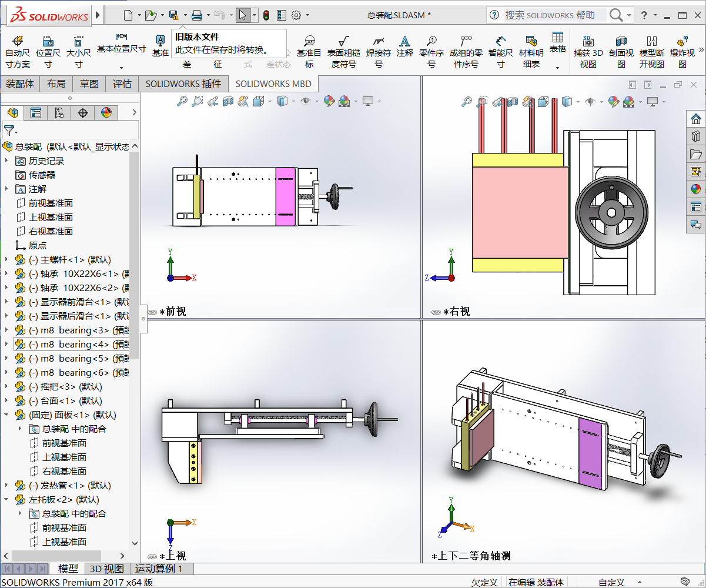Activate the 智能尺寸 tool
The height and width of the screenshot is (588, 706).
pyautogui.click(x=500, y=51)
